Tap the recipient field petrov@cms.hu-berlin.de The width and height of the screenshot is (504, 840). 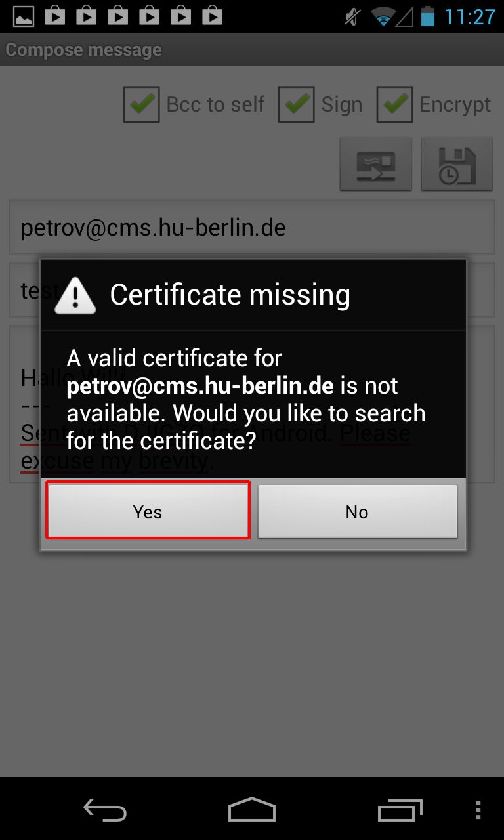pos(252,227)
